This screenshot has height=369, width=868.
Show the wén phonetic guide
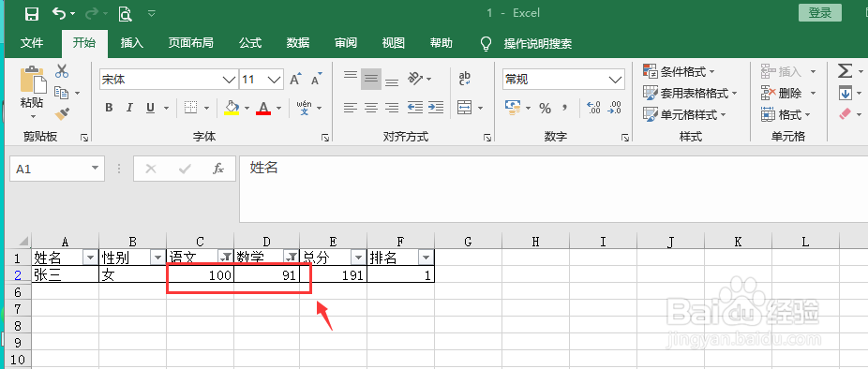(305, 108)
